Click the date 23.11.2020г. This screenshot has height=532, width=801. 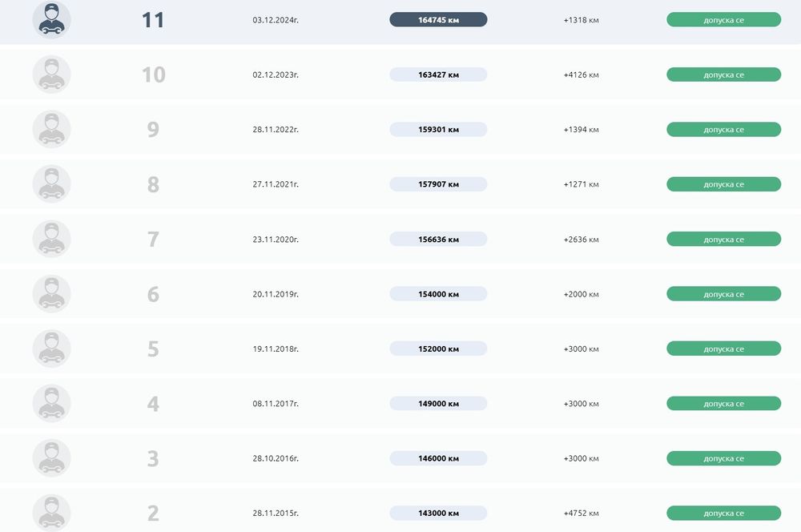(276, 240)
